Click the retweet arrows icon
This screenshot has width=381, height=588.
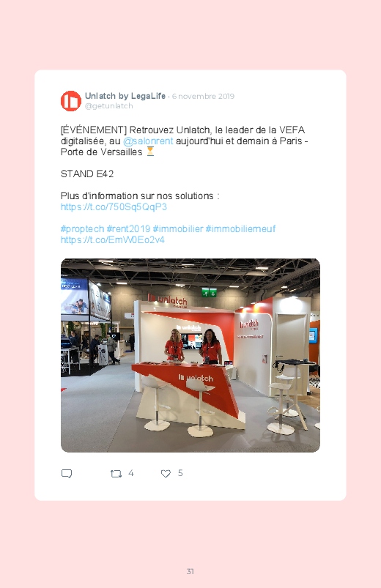click(116, 474)
